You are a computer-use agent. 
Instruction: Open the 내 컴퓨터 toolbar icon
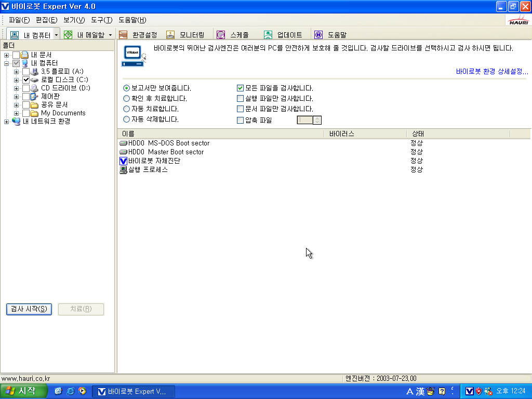15,35
